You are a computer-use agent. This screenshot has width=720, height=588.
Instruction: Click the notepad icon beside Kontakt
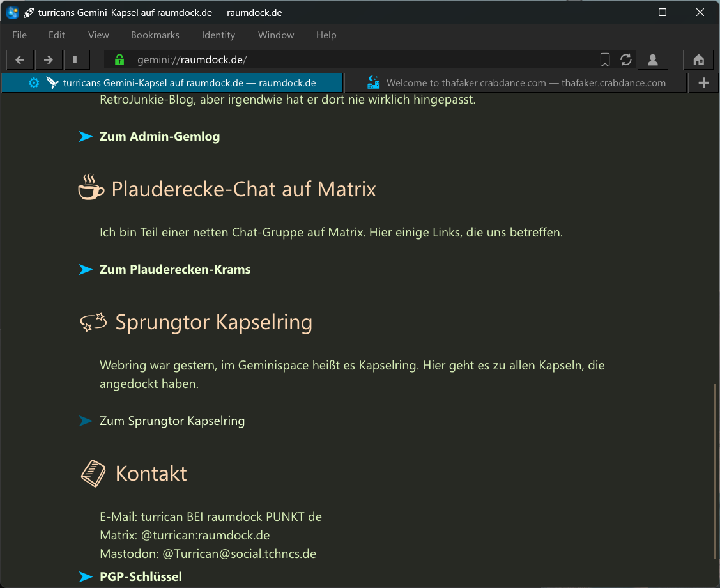click(x=93, y=474)
